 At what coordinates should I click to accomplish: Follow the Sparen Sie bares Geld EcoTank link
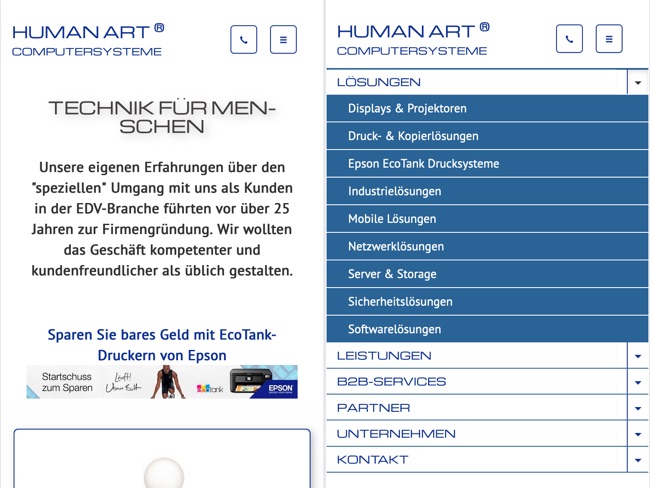tap(162, 345)
